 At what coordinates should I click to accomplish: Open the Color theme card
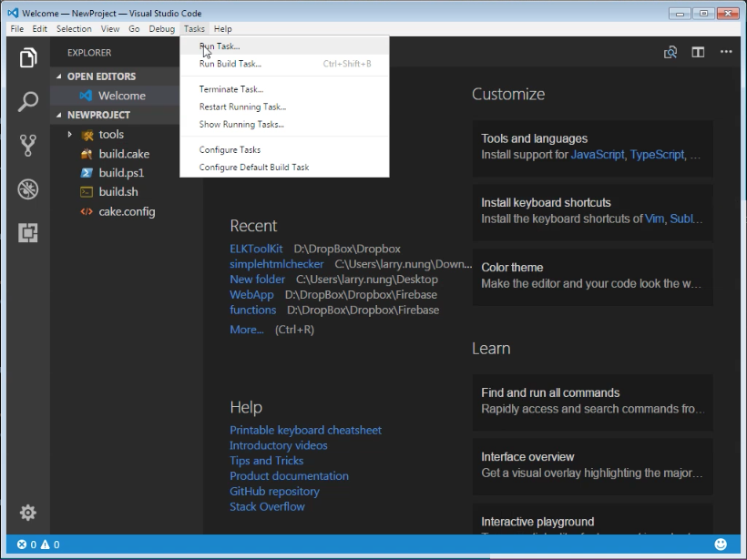pyautogui.click(x=593, y=277)
